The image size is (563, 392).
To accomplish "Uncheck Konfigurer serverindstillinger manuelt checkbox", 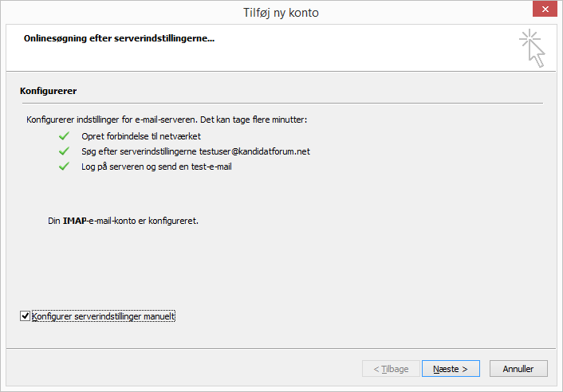I will click(25, 316).
